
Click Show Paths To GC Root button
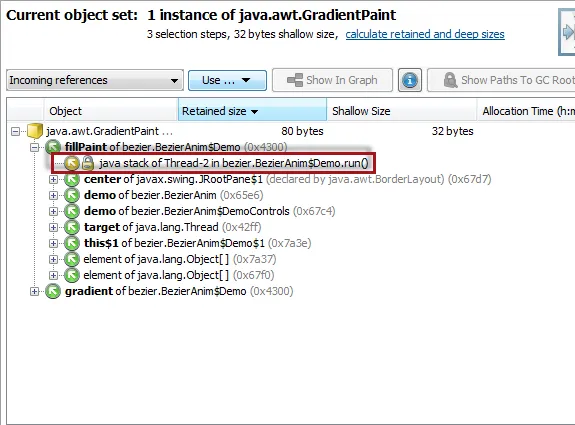click(x=501, y=80)
